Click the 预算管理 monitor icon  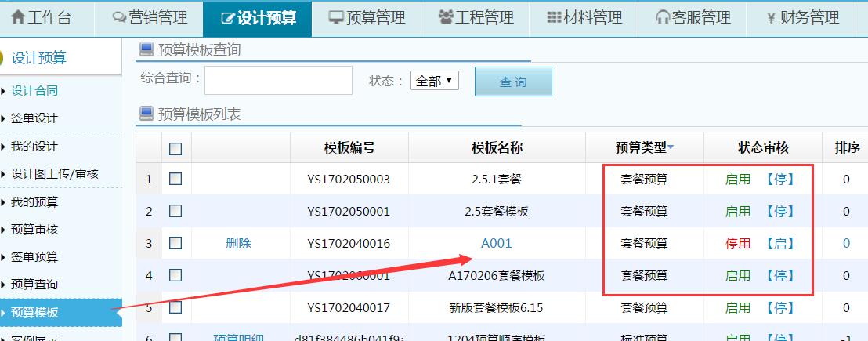pos(336,17)
